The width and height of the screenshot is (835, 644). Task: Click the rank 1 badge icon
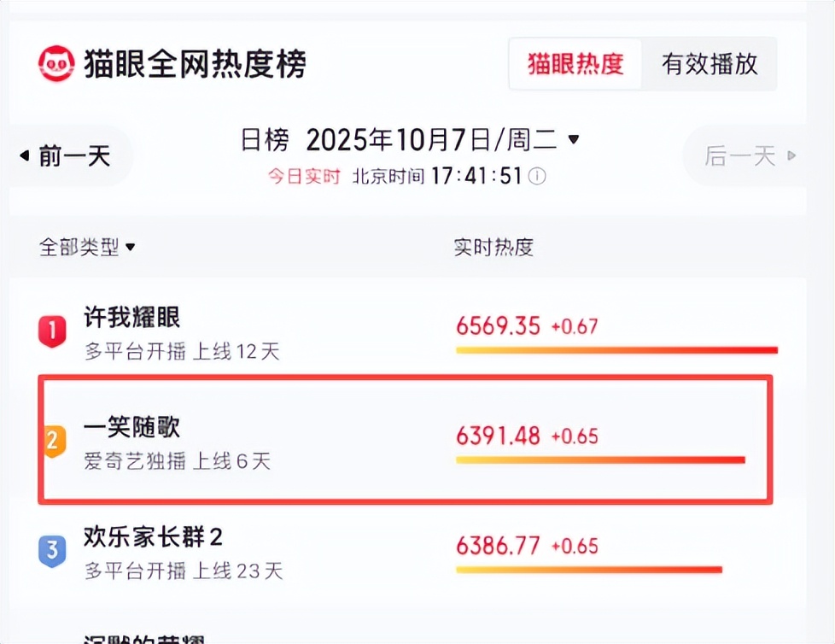pyautogui.click(x=53, y=331)
